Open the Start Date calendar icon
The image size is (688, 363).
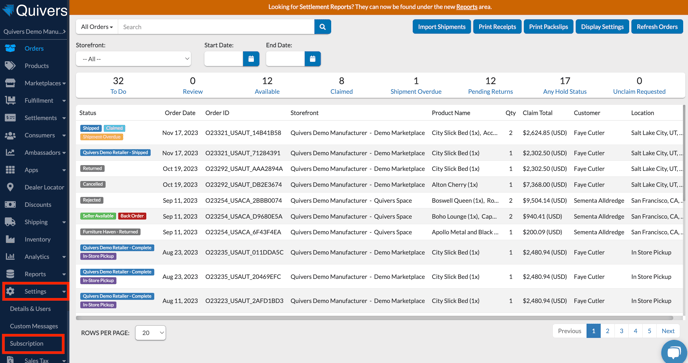(251, 59)
